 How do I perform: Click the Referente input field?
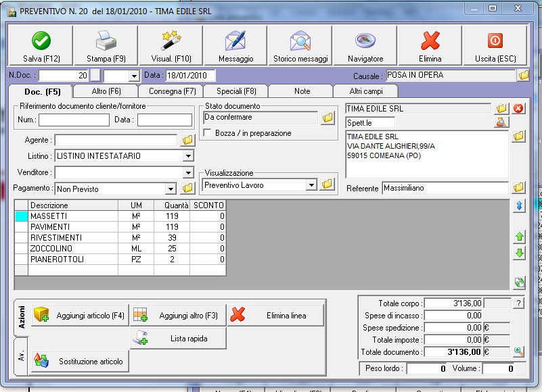444,188
